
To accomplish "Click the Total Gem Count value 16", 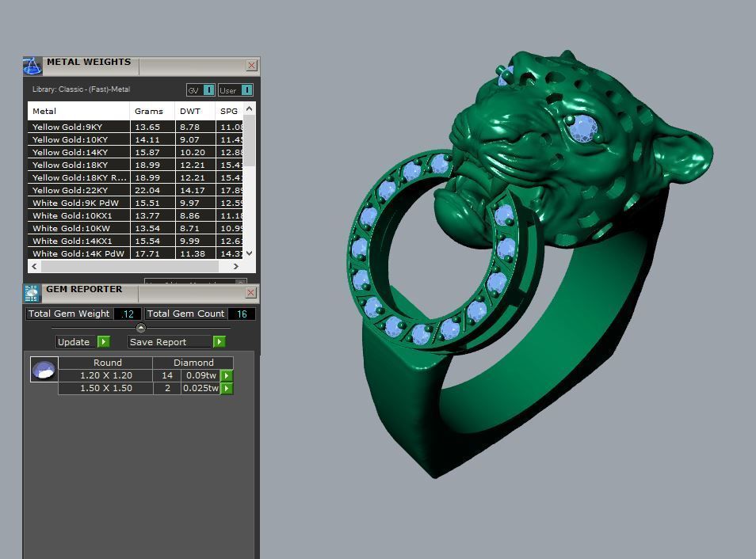I will 242,314.
